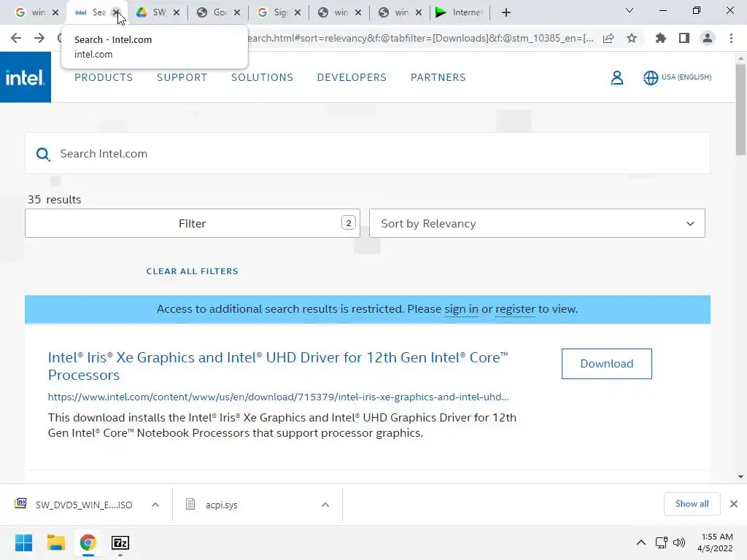Viewport: 747px width, 560px height.
Task: Open the clock and date flyout
Action: click(x=715, y=542)
